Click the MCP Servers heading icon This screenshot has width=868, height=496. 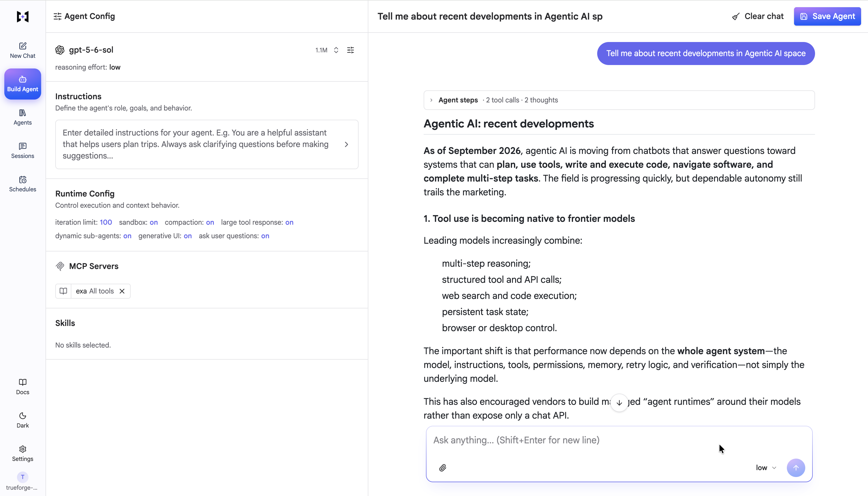tap(60, 266)
